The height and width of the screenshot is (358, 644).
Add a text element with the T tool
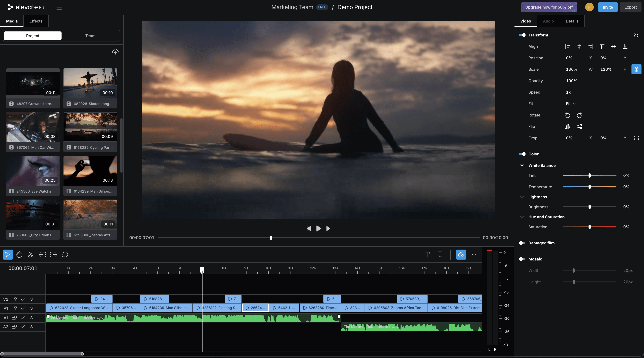click(427, 254)
